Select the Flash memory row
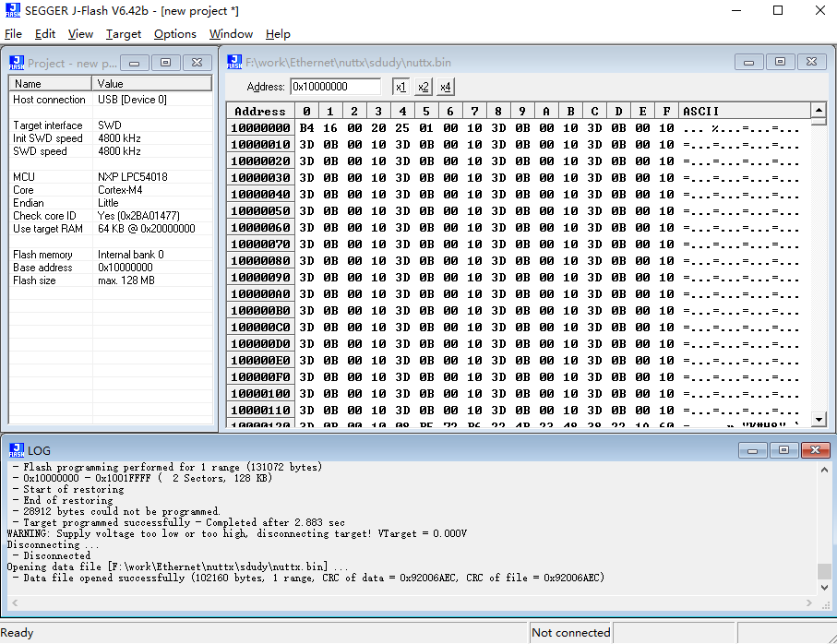Viewport: 837px width, 644px height. pyautogui.click(x=111, y=255)
